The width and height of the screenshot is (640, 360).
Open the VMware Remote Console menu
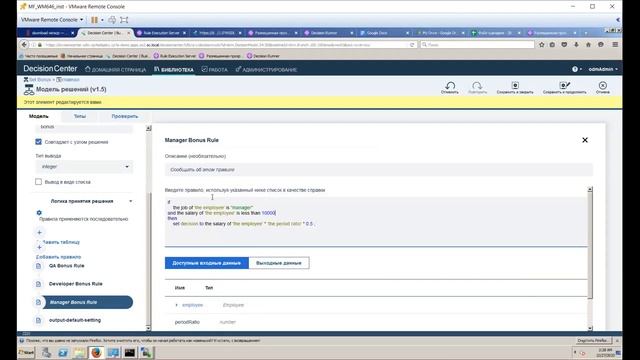point(52,20)
